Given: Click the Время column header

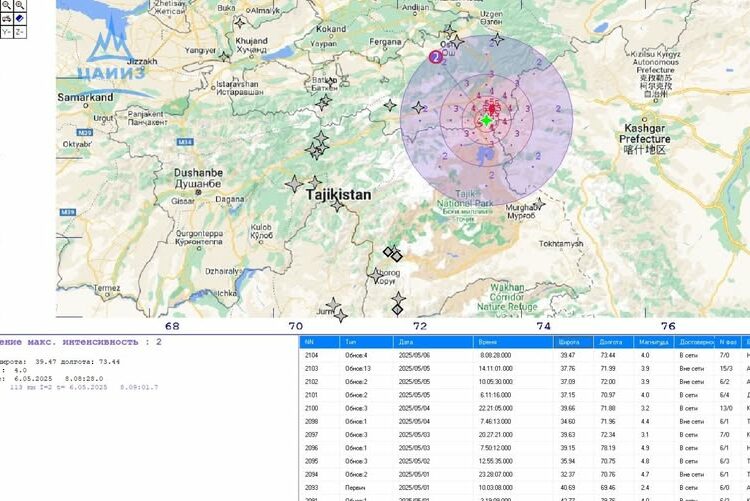Looking at the screenshot, I should (x=488, y=341).
